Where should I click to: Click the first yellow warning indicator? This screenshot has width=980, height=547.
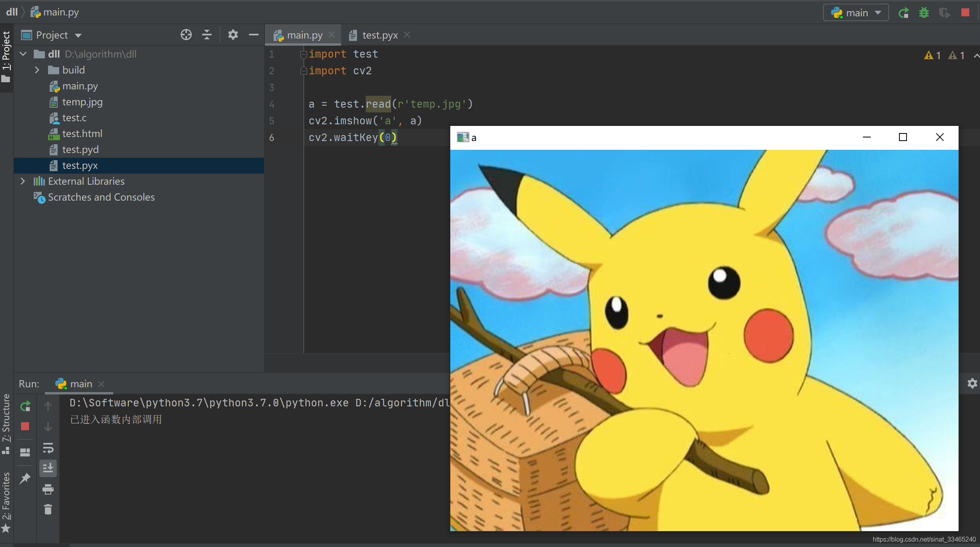tap(933, 56)
